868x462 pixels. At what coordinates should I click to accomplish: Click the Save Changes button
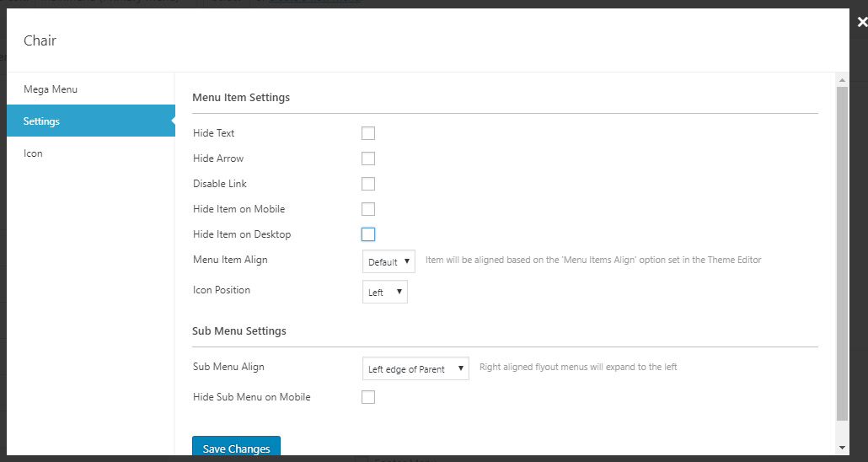[x=236, y=448]
